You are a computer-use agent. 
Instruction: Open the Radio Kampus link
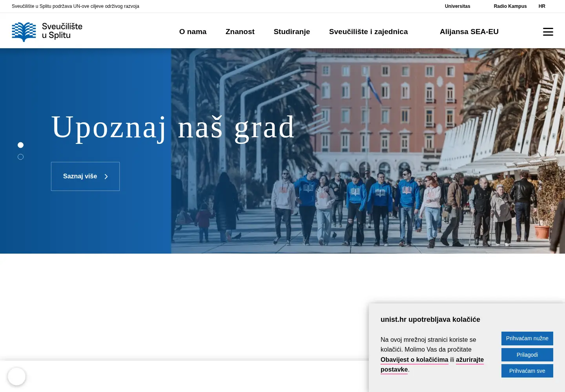[510, 6]
